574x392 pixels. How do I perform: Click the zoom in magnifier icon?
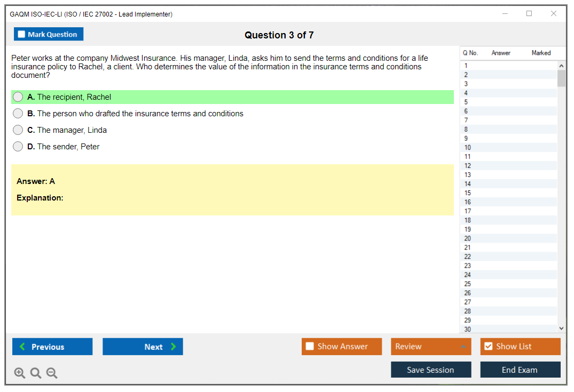pyautogui.click(x=20, y=373)
